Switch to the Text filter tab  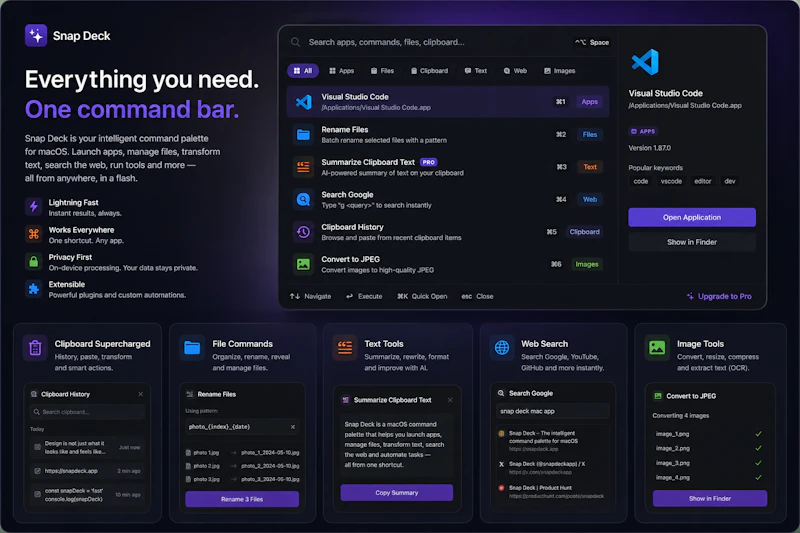pyautogui.click(x=476, y=71)
